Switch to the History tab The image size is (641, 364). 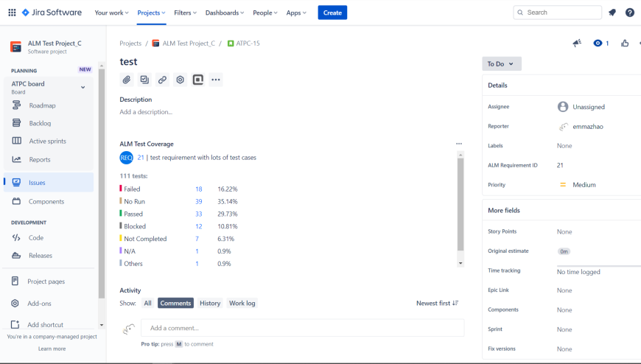click(x=210, y=303)
